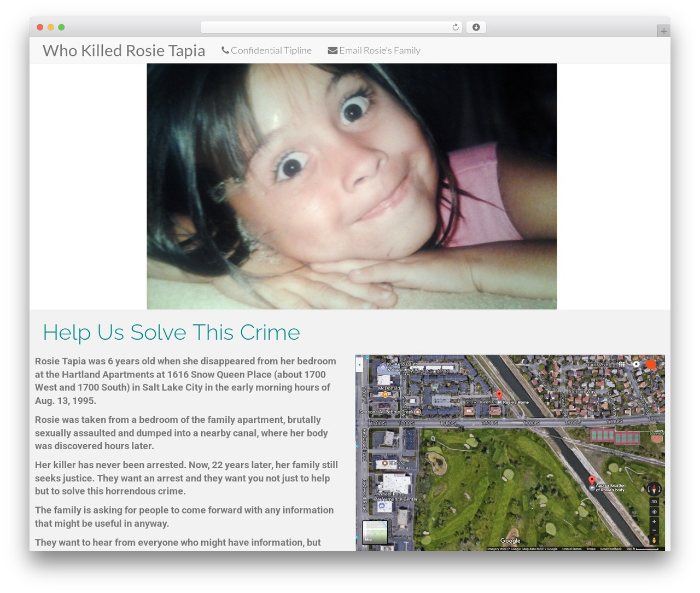Click the Terms link on the map footer
Image resolution: width=700 pixels, height=593 pixels.
tap(591, 549)
